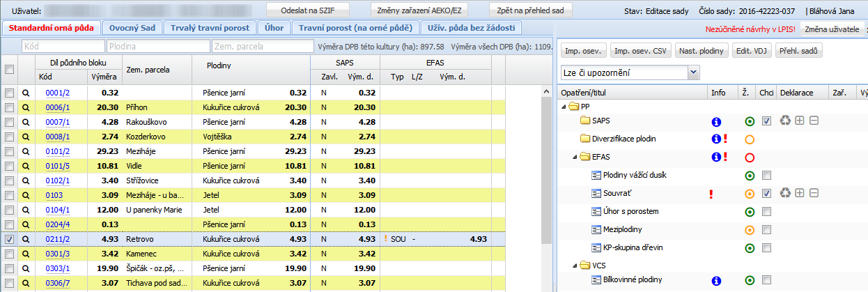Viewport: 868px width, 292px height.
Task: Click recycle icon in Souvrať row
Action: coord(786,193)
